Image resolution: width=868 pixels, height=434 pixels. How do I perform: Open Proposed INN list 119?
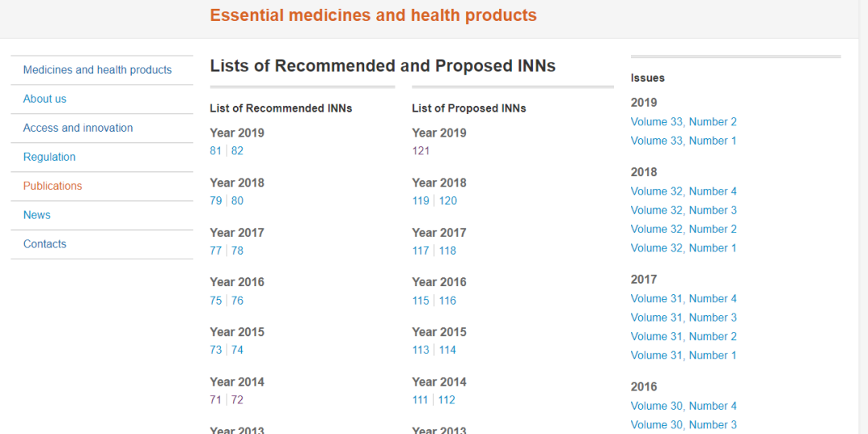point(421,201)
